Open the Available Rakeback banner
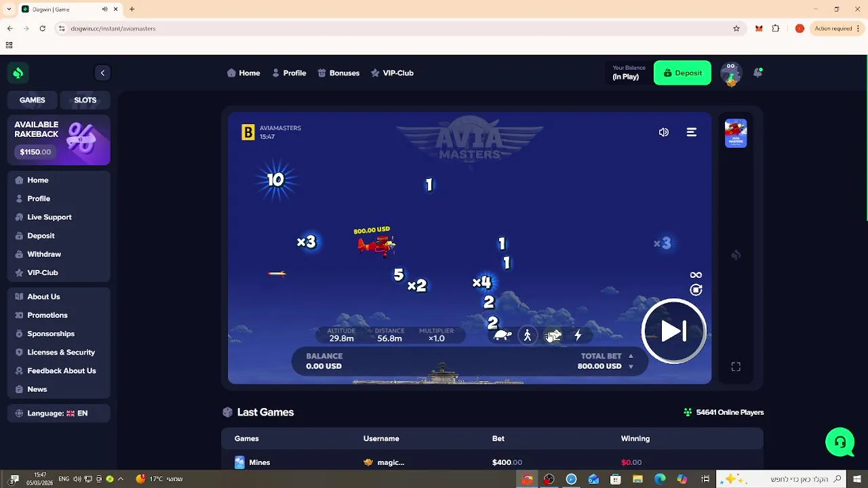This screenshot has height=488, width=868. 59,140
